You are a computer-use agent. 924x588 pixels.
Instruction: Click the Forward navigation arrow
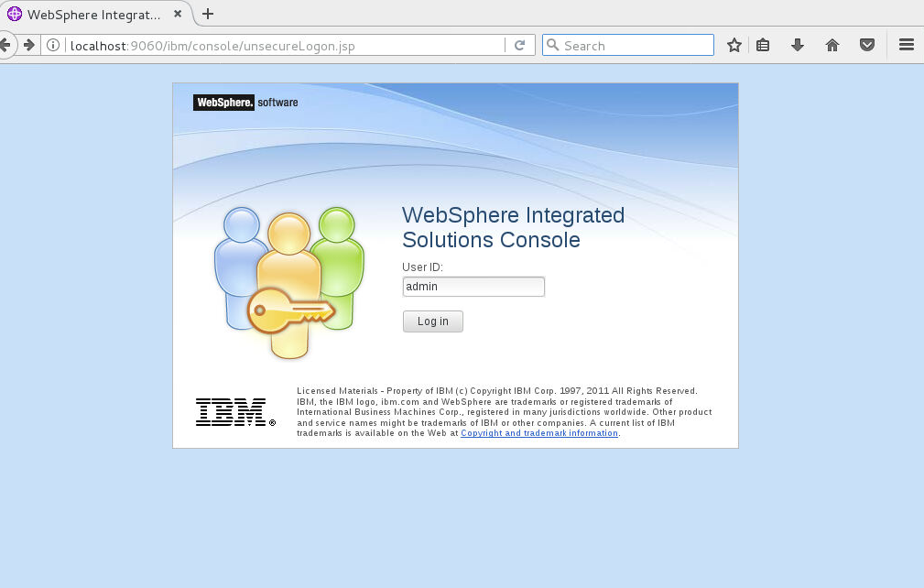(x=29, y=45)
